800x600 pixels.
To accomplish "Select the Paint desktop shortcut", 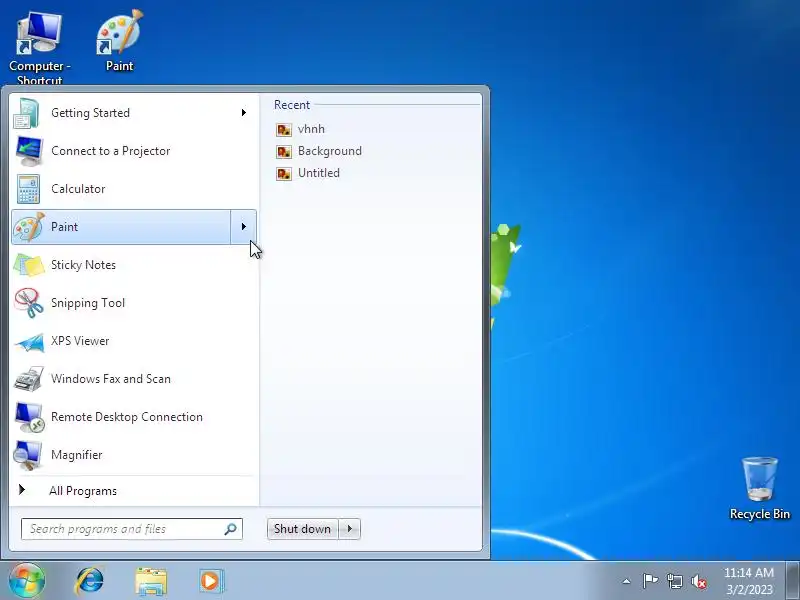I will coord(119,41).
